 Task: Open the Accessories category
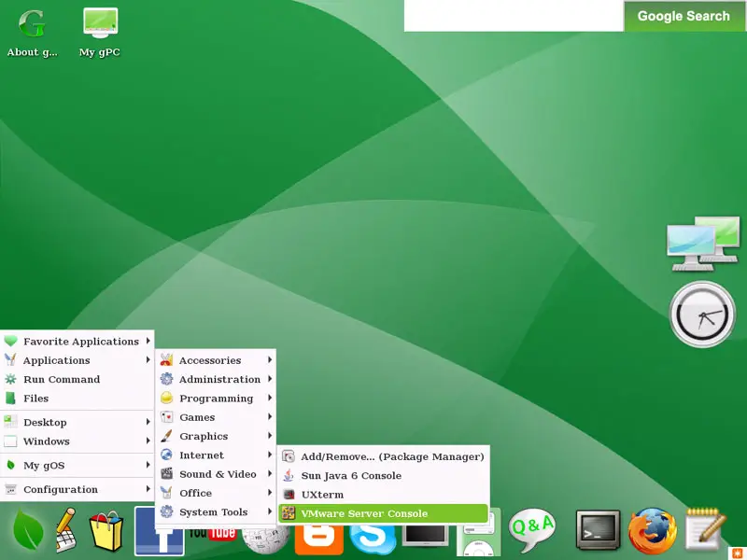pyautogui.click(x=216, y=360)
